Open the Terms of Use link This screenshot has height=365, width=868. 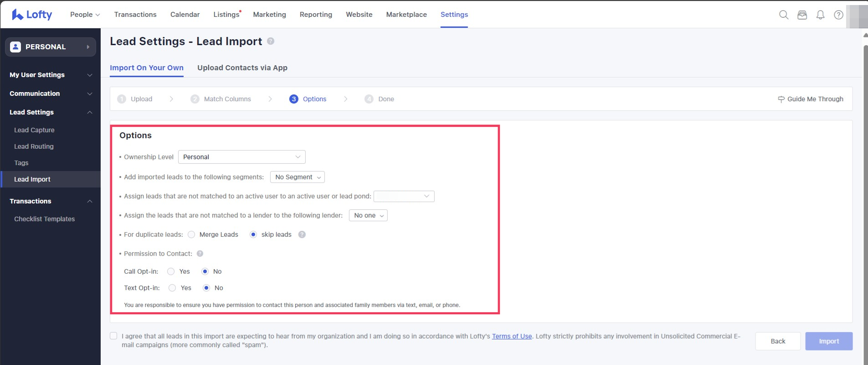tap(512, 336)
